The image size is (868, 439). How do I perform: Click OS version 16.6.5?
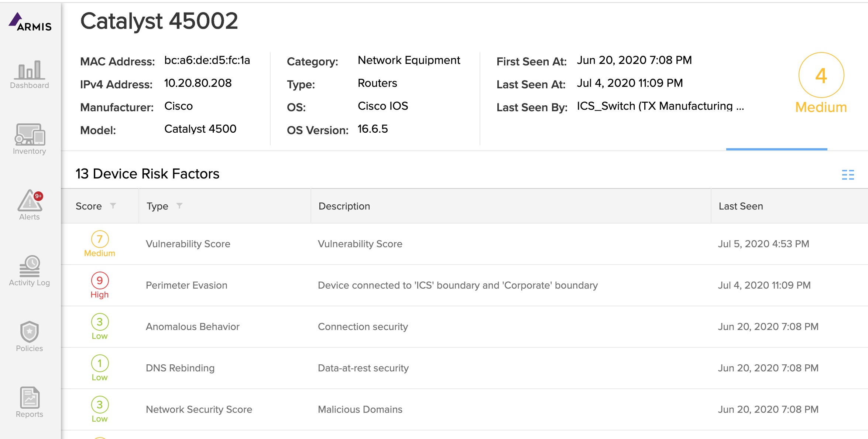pos(373,129)
